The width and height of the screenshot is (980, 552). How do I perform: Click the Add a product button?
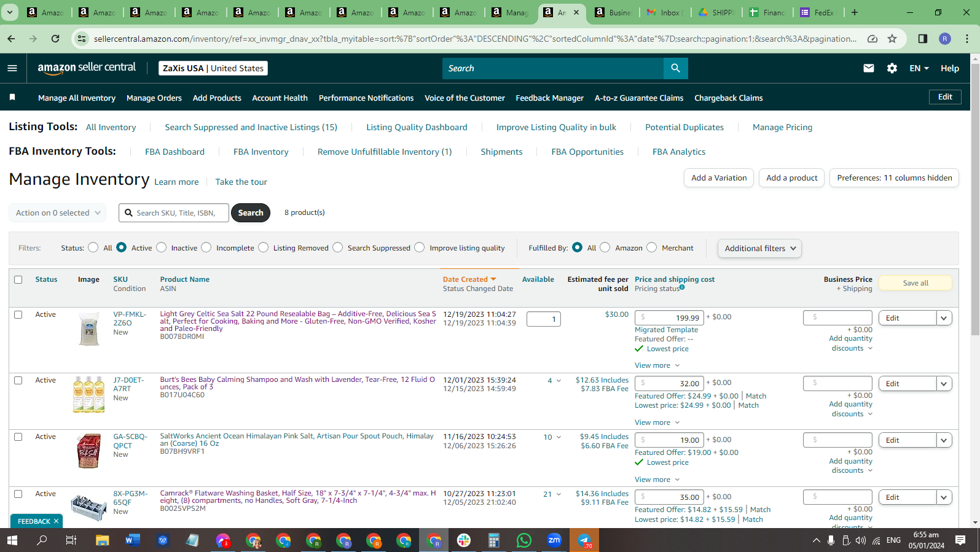(x=792, y=178)
